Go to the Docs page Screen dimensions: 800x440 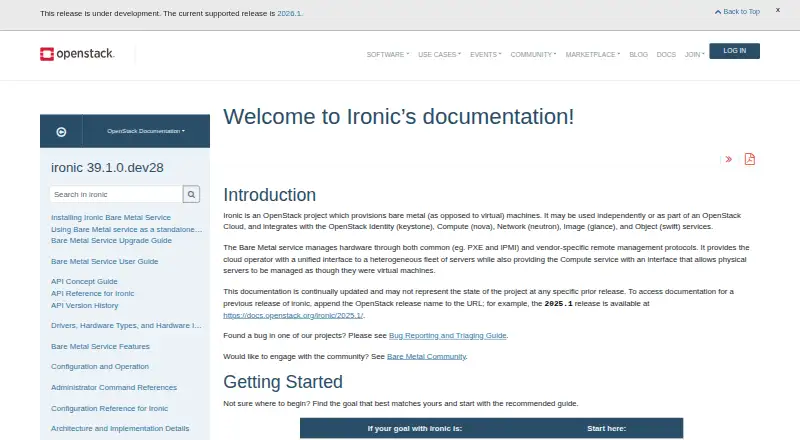click(666, 54)
